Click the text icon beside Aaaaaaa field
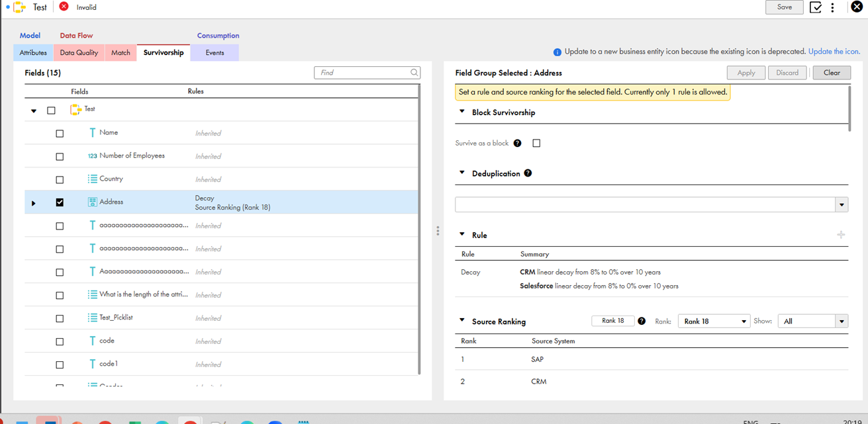This screenshot has height=424, width=868. [x=93, y=272]
